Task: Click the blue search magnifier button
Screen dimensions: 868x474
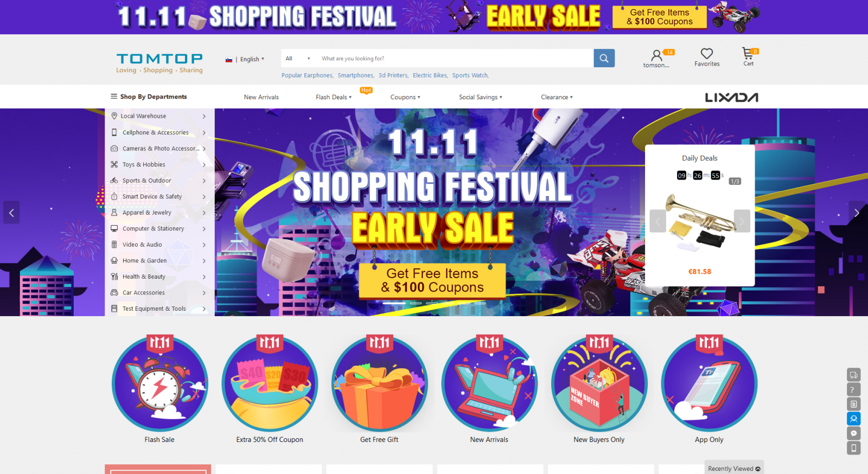Action: point(604,58)
